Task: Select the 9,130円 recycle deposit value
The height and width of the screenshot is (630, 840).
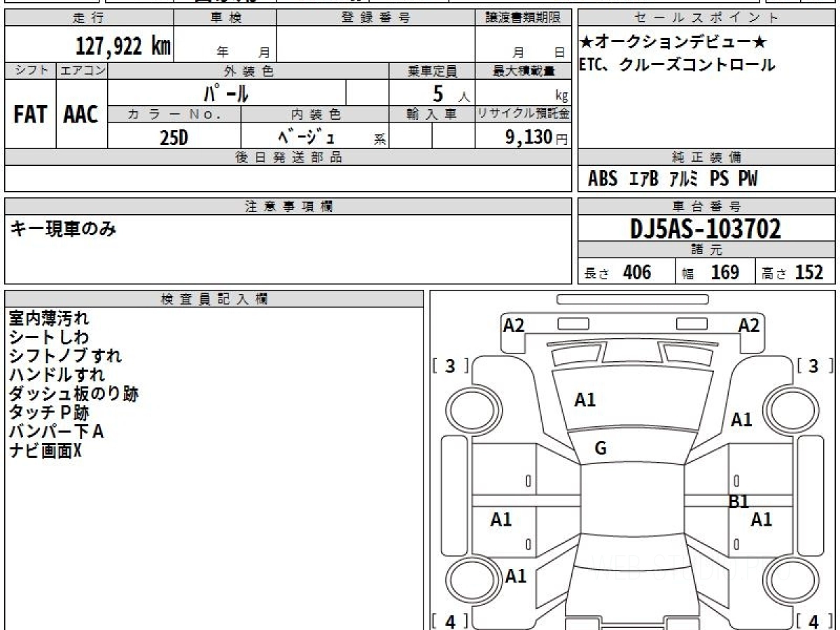Action: 537,137
